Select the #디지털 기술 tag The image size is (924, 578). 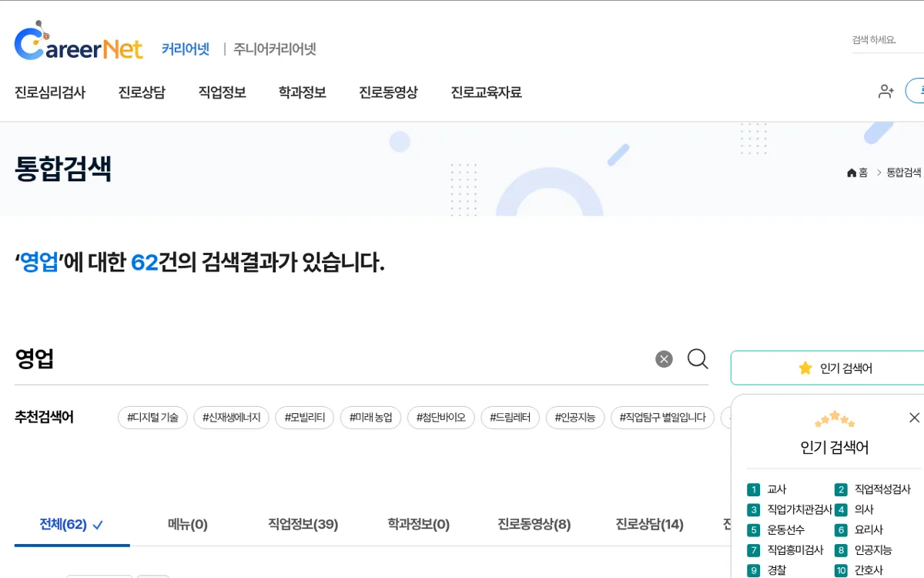[152, 418]
